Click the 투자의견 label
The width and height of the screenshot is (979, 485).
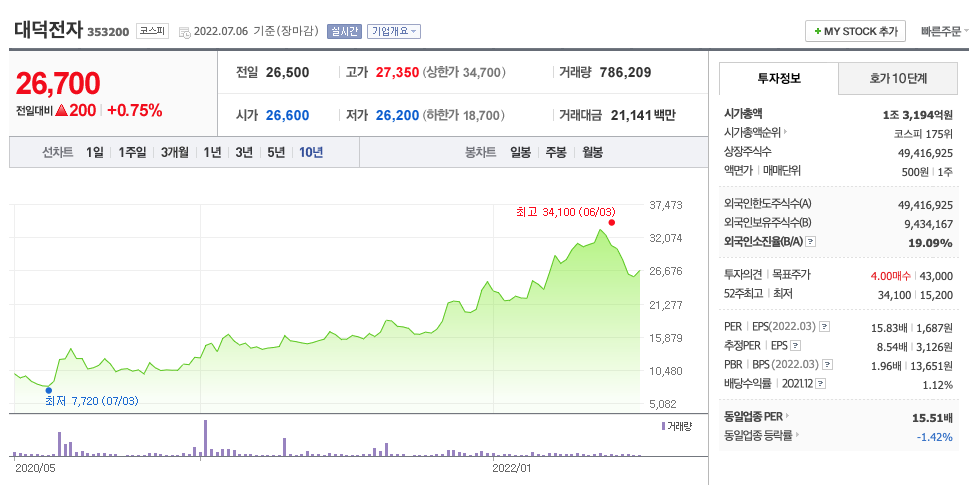point(744,275)
